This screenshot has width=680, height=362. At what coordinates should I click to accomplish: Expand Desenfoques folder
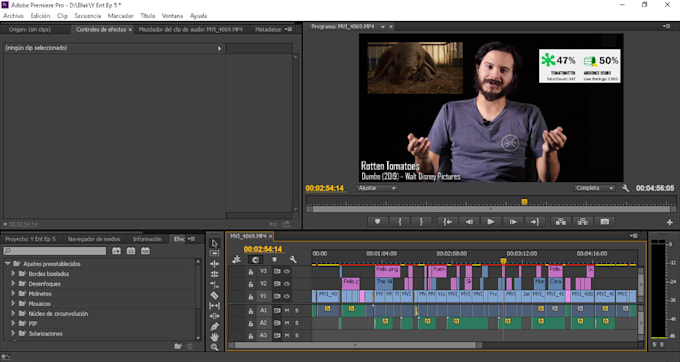click(x=13, y=284)
